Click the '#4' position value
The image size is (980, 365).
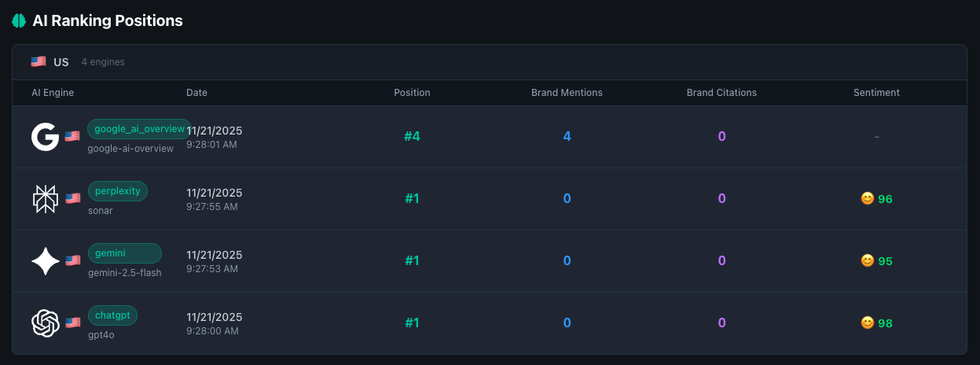coord(412,137)
